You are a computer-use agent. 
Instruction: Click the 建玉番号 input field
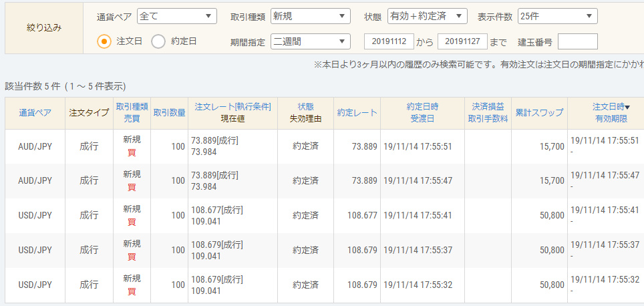[x=577, y=41]
